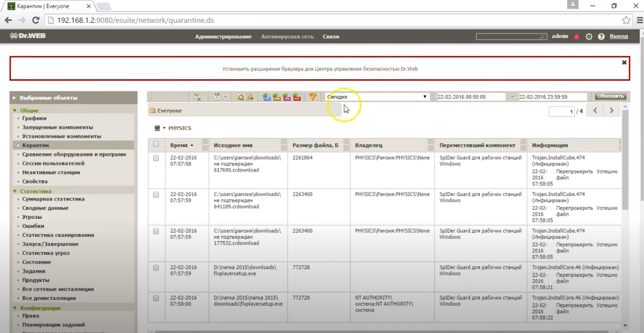Export table data to XML

287,97
